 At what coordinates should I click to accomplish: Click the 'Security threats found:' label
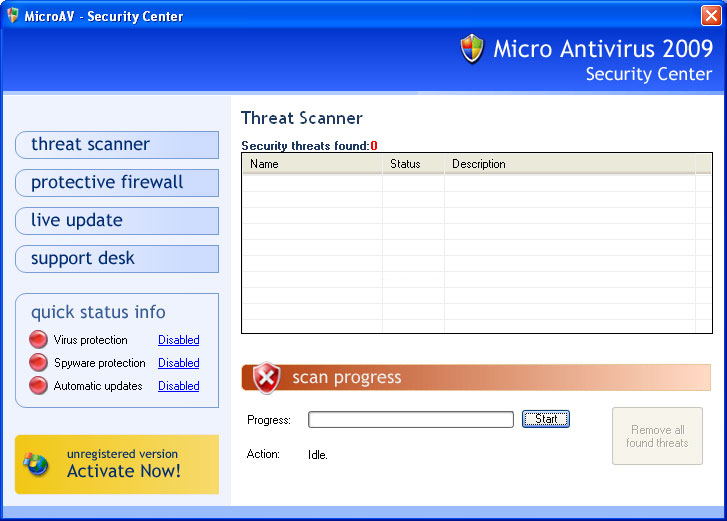(x=306, y=146)
